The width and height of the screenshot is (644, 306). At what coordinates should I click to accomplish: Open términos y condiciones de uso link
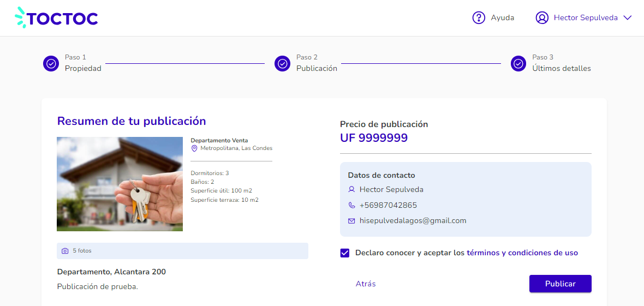pyautogui.click(x=522, y=253)
